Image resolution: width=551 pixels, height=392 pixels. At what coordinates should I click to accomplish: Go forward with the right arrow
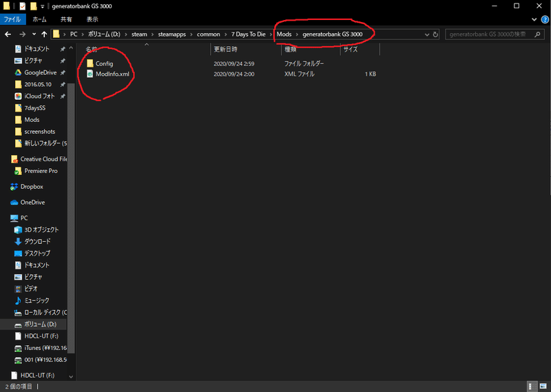point(22,34)
